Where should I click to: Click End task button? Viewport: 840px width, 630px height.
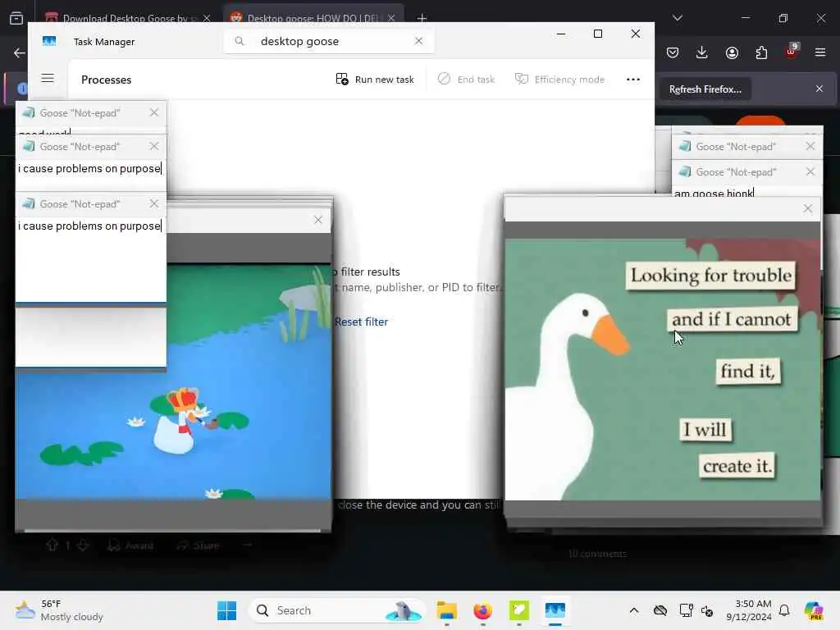click(x=466, y=80)
